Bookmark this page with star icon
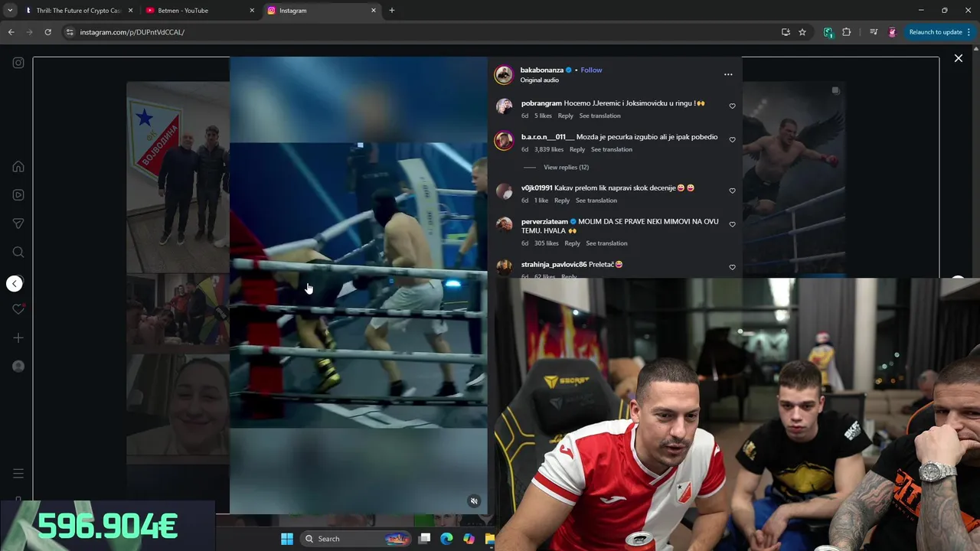Viewport: 980px width, 551px height. pyautogui.click(x=802, y=32)
